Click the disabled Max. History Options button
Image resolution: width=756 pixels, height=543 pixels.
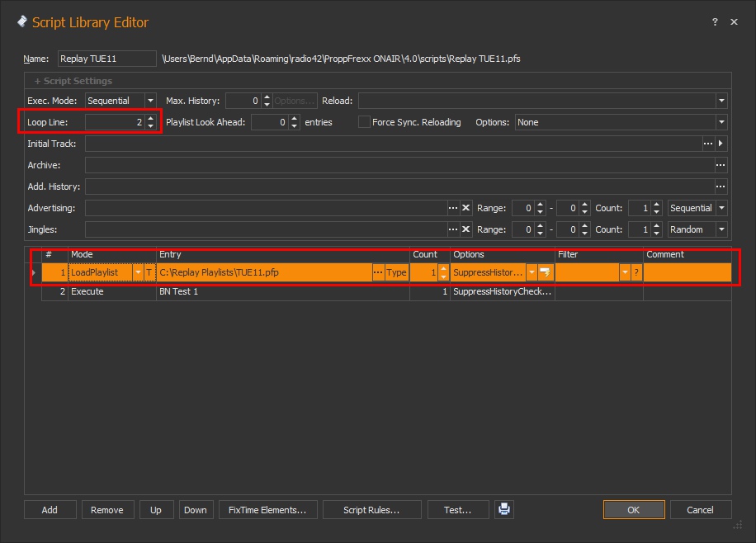(x=294, y=101)
